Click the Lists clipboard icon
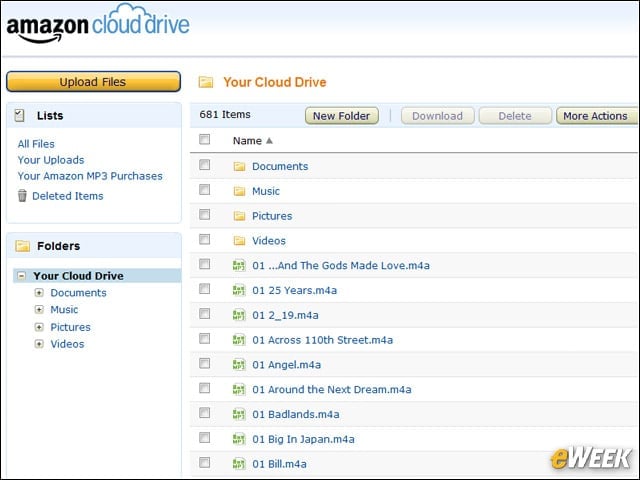The image size is (640, 480). 19,116
